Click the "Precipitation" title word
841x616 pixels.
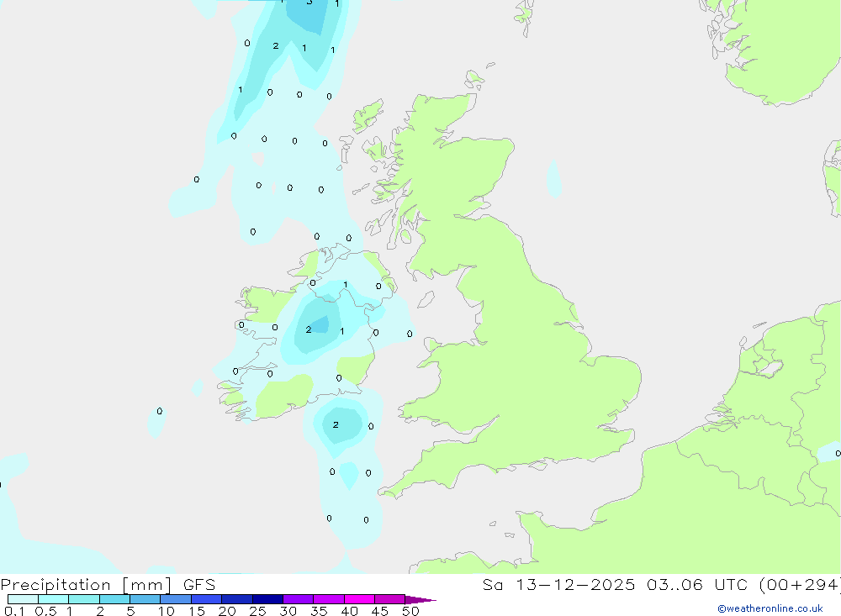click(x=56, y=585)
